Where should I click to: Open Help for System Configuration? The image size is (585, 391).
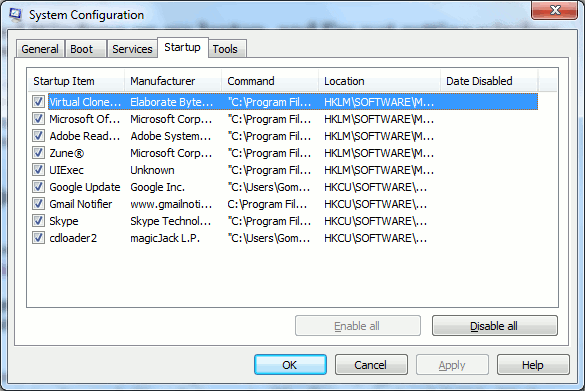coord(533,365)
